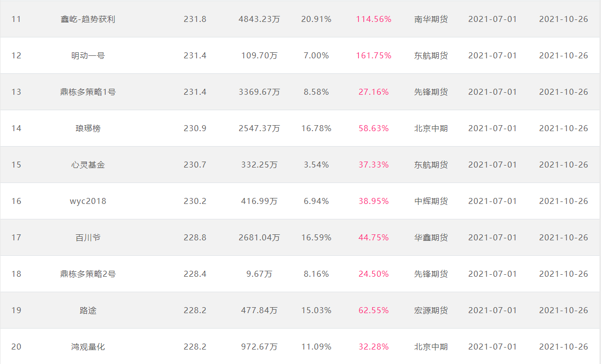Click the 161.75% return in row 12
Image resolution: width=601 pixels, height=364 pixels.
373,55
